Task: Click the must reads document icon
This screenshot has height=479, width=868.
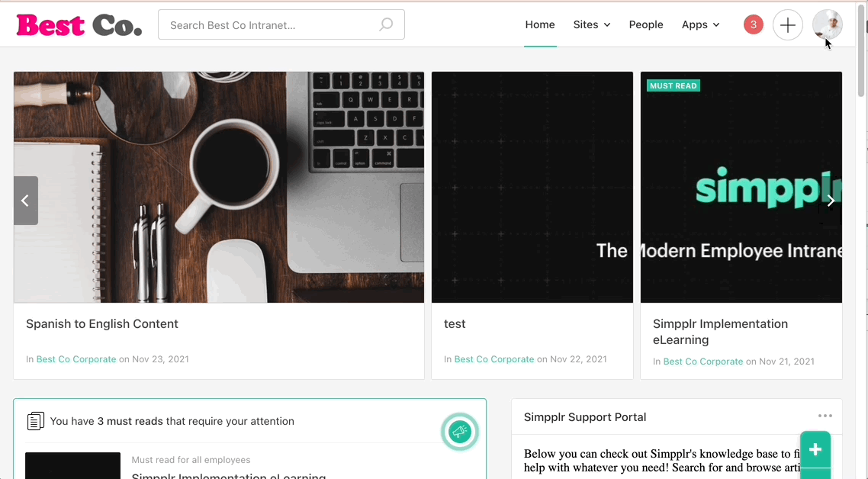Action: pos(35,421)
